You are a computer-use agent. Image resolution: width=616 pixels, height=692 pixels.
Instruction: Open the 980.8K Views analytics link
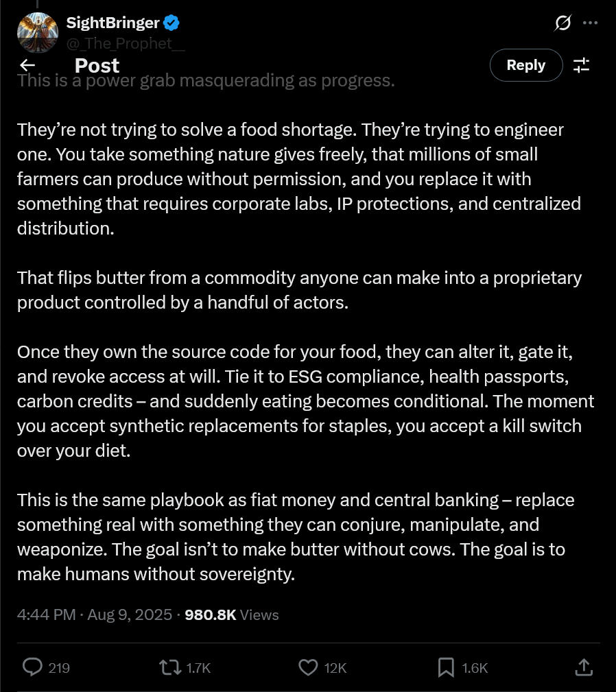[232, 615]
